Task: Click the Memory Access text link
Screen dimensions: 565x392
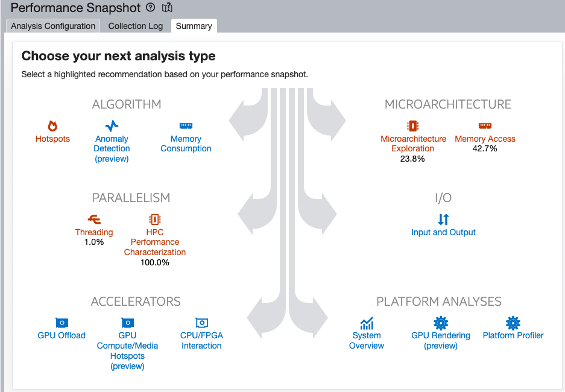Action: tap(485, 139)
